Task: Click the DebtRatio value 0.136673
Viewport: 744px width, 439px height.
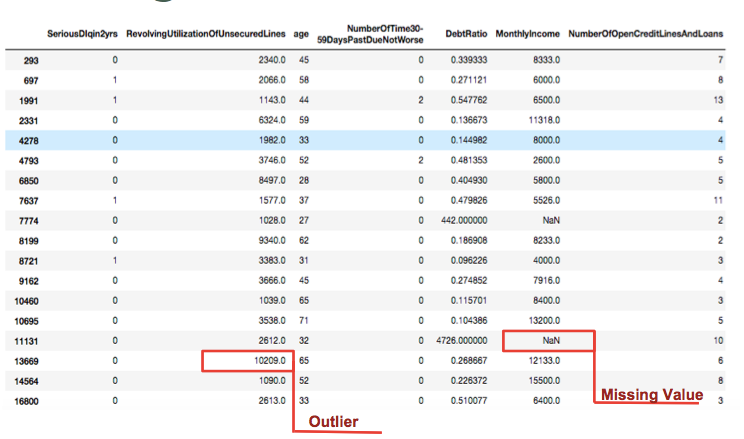Action: pos(469,120)
